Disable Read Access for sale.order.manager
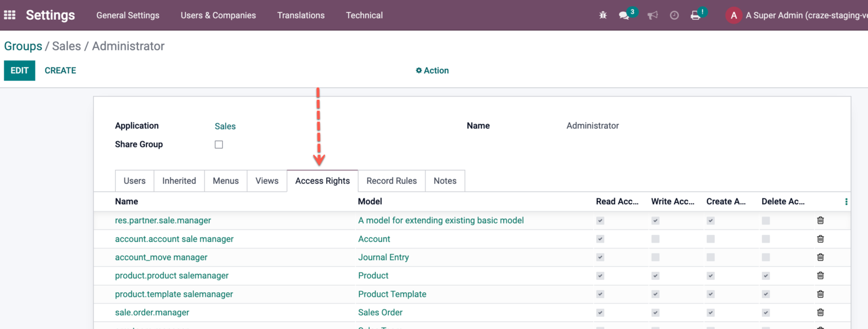The width and height of the screenshot is (868, 329). coord(600,312)
